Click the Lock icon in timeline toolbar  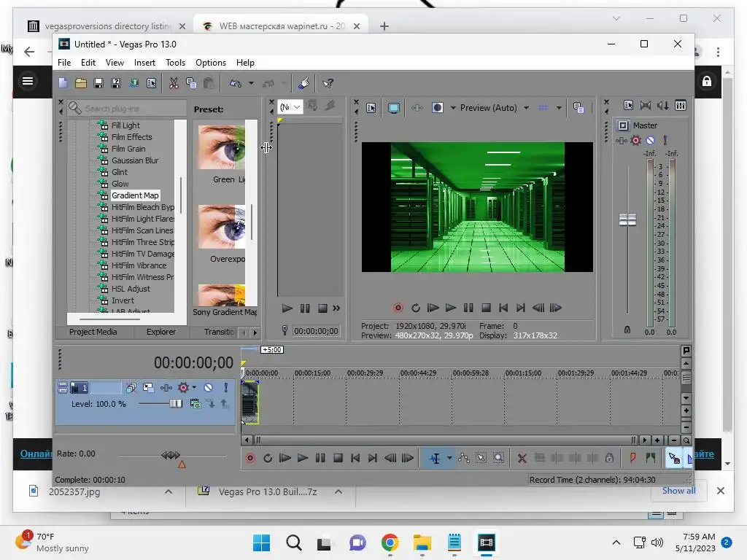609,458
